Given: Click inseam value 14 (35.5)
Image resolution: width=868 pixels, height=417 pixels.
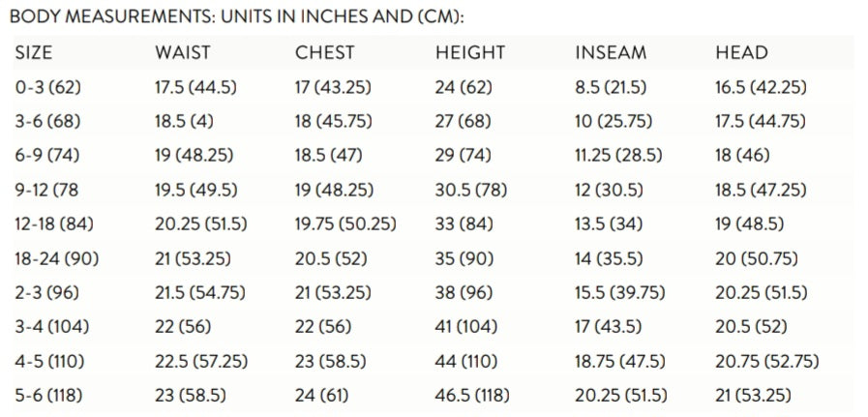Looking at the screenshot, I should click(609, 258).
